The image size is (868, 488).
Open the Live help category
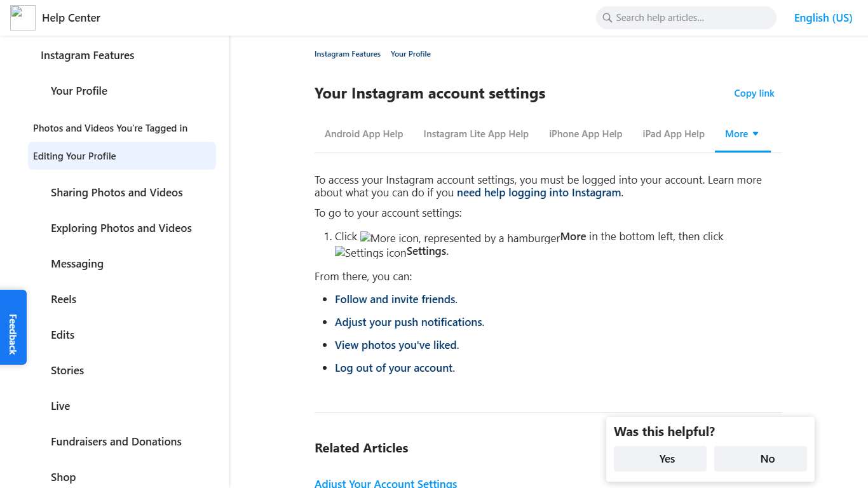pyautogui.click(x=60, y=406)
